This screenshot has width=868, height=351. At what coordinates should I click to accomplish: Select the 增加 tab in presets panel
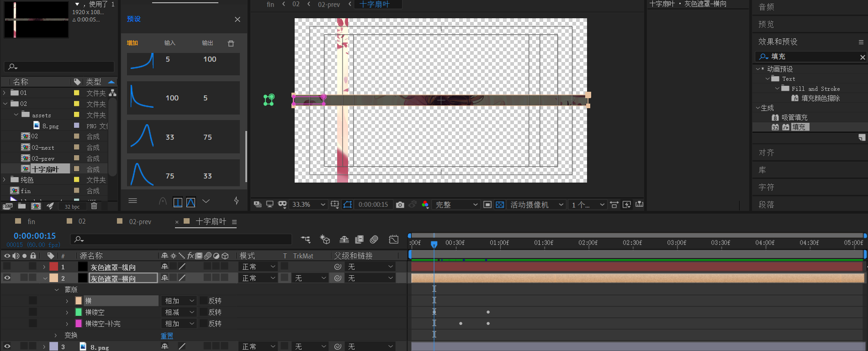[132, 43]
